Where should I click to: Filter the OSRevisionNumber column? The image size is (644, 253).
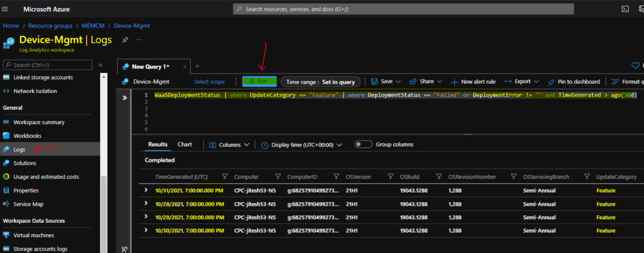[x=513, y=177]
